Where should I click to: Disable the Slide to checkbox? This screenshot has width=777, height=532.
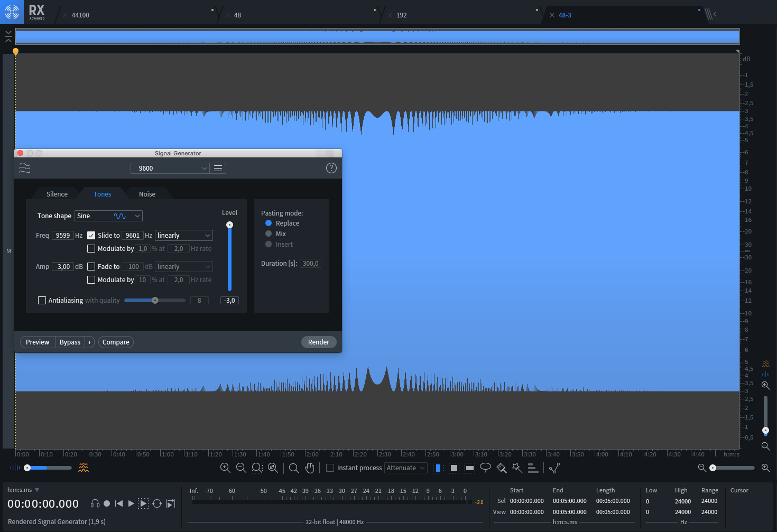[91, 236]
